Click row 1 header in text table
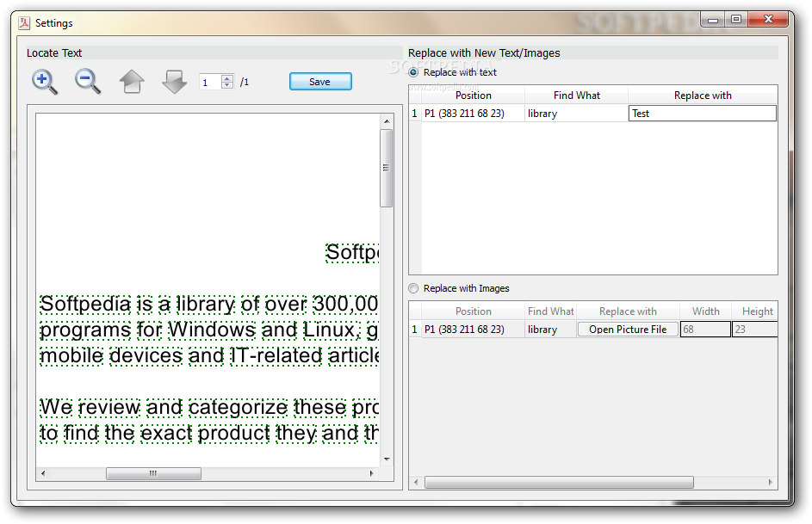This screenshot has width=812, height=524. click(415, 114)
